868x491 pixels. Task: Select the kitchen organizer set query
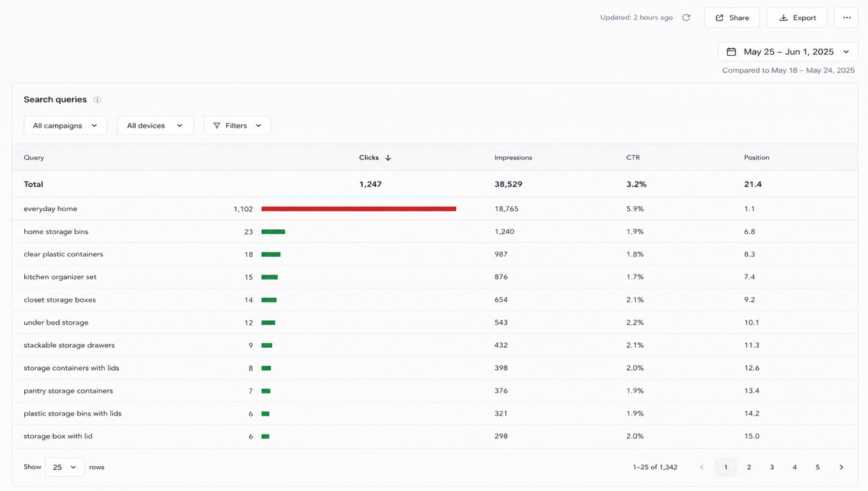point(60,277)
